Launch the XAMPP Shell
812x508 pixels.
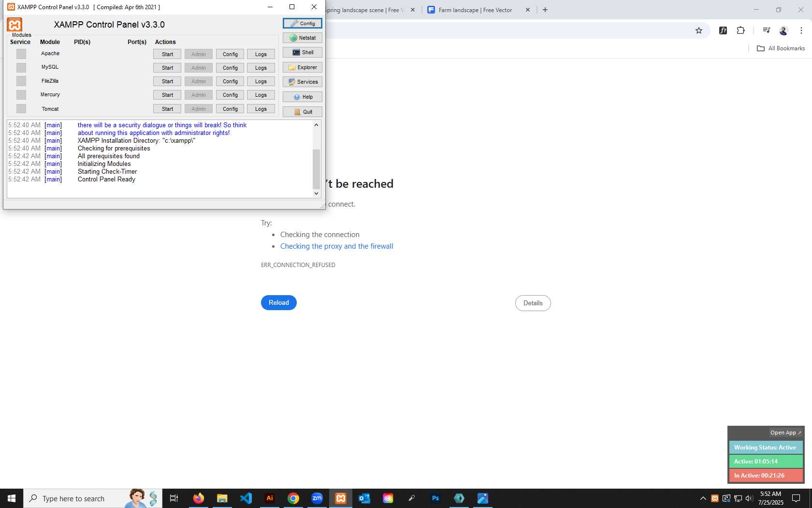pyautogui.click(x=302, y=52)
